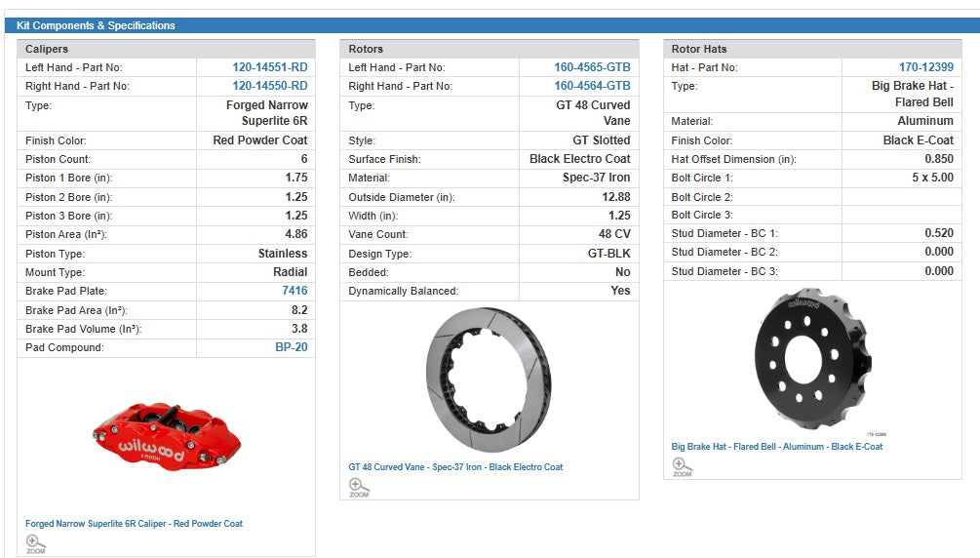The width and height of the screenshot is (980, 558).
Task: Open left hand rotor part 160-4565-GTB
Action: [x=592, y=67]
